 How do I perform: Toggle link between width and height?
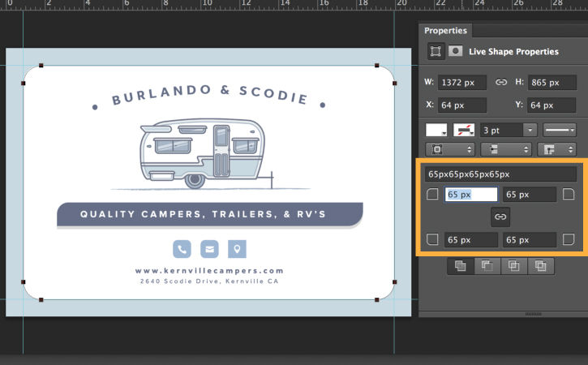click(501, 82)
